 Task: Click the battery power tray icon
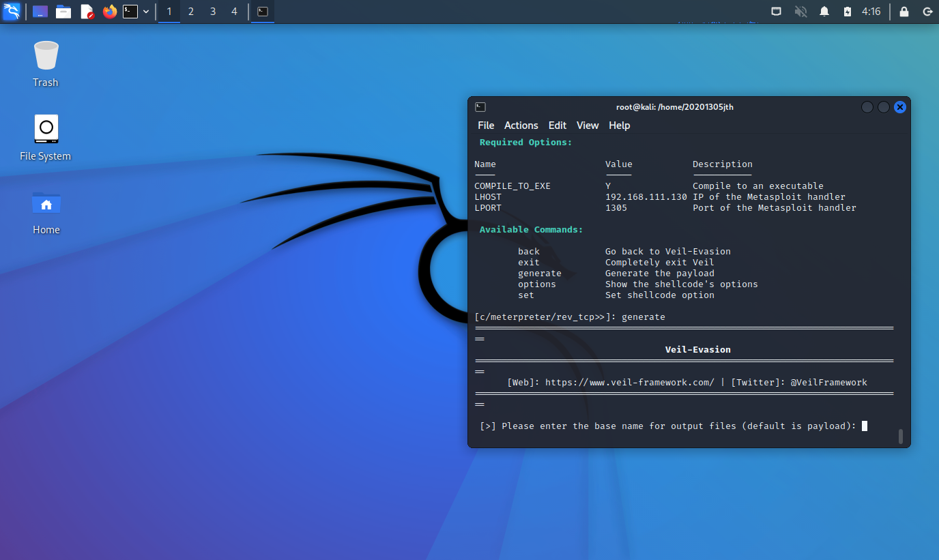click(x=847, y=12)
